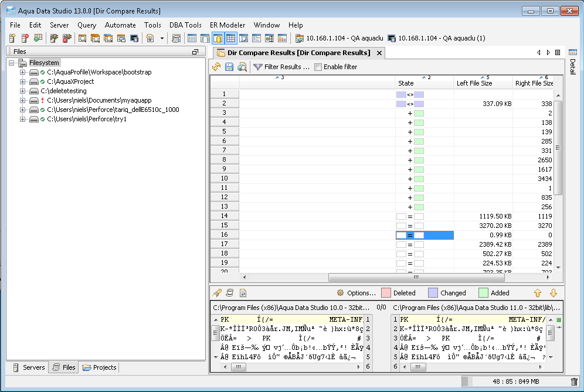Click the refresh compare results icon
This screenshot has height=392, width=584.
pos(216,67)
